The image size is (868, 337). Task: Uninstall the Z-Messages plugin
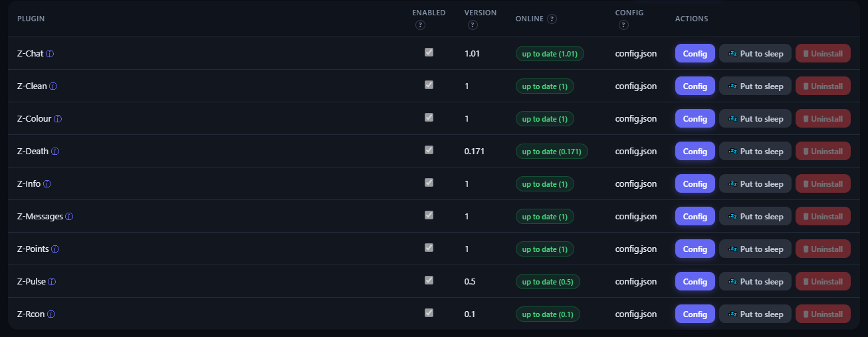point(823,217)
